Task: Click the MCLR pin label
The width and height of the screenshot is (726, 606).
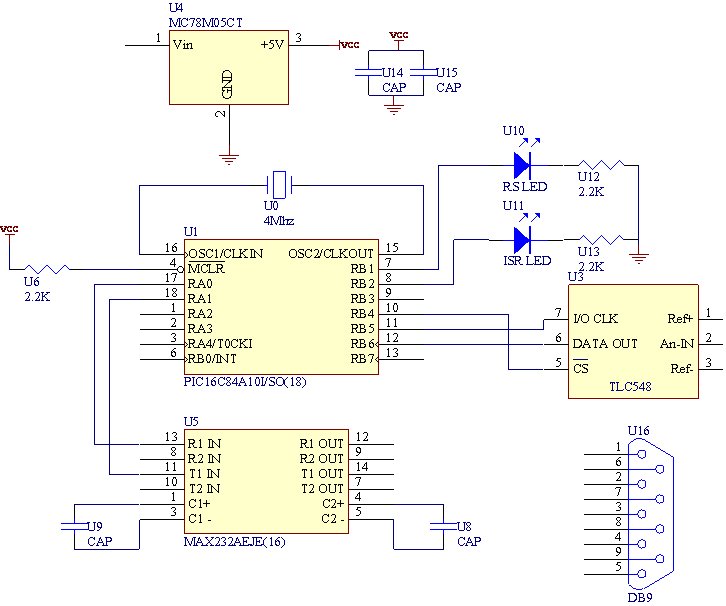Action: pyautogui.click(x=206, y=269)
